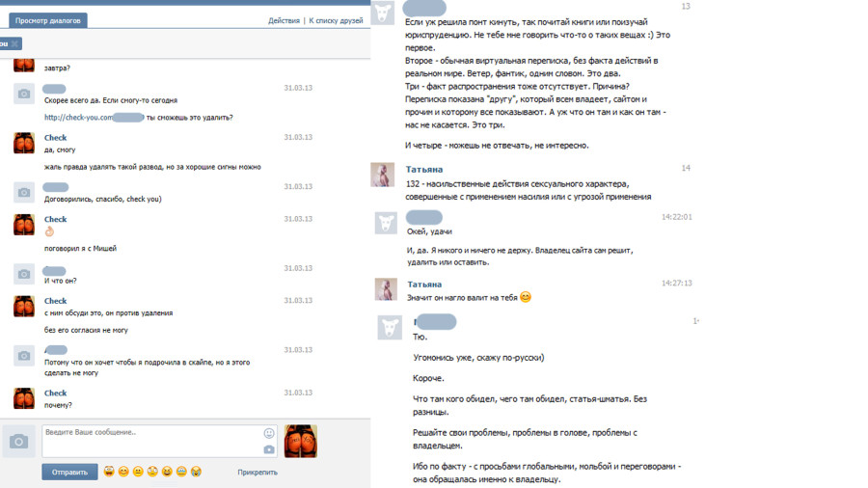Insert the laughing squint-eyed emoji

(167, 472)
